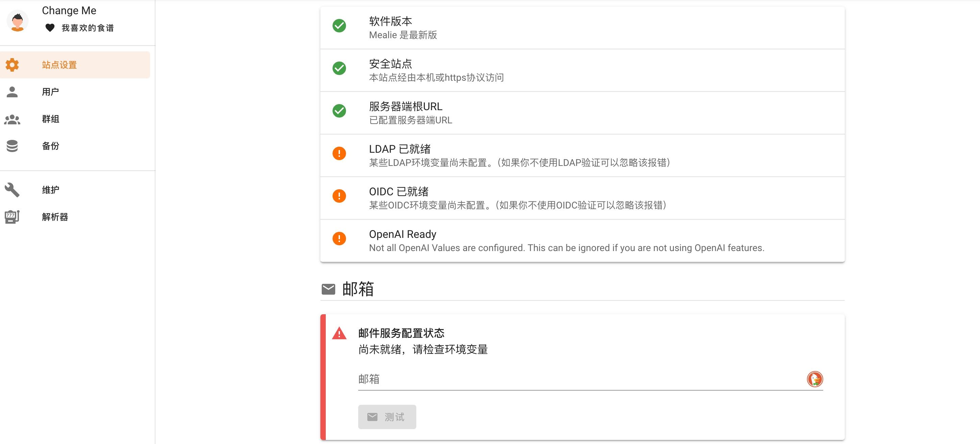Click the wrench icon beside 维护
Image resolution: width=980 pixels, height=444 pixels.
pos(12,190)
